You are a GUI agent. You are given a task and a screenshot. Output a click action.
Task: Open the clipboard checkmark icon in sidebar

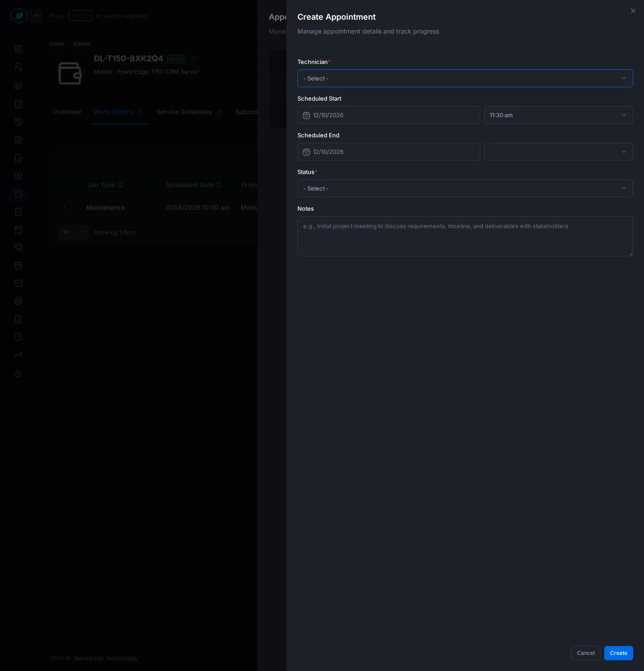coord(18,212)
